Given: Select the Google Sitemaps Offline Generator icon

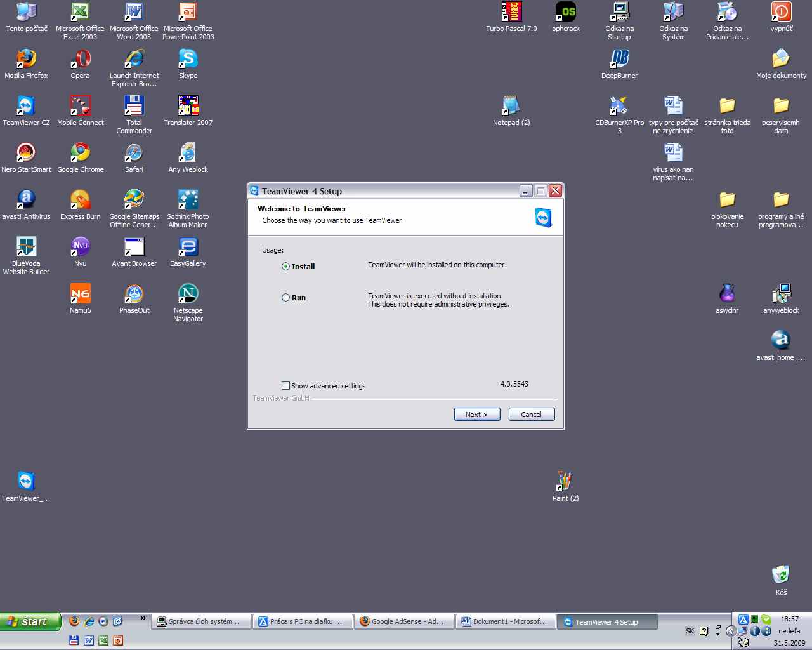Looking at the screenshot, I should pos(134,209).
